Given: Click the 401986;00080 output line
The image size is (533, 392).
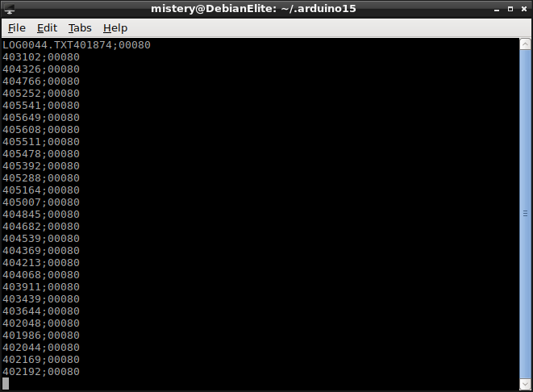Looking at the screenshot, I should 41,336.
